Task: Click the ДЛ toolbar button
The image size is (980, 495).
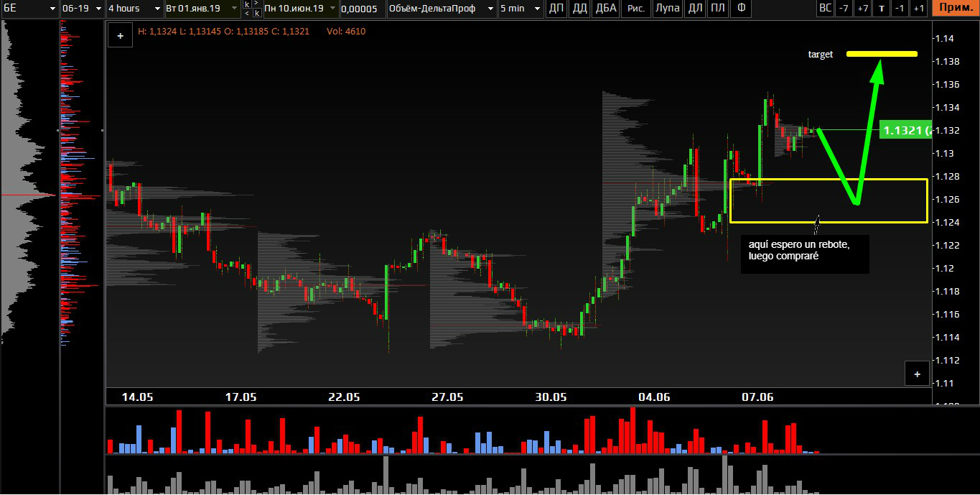Action: point(695,9)
